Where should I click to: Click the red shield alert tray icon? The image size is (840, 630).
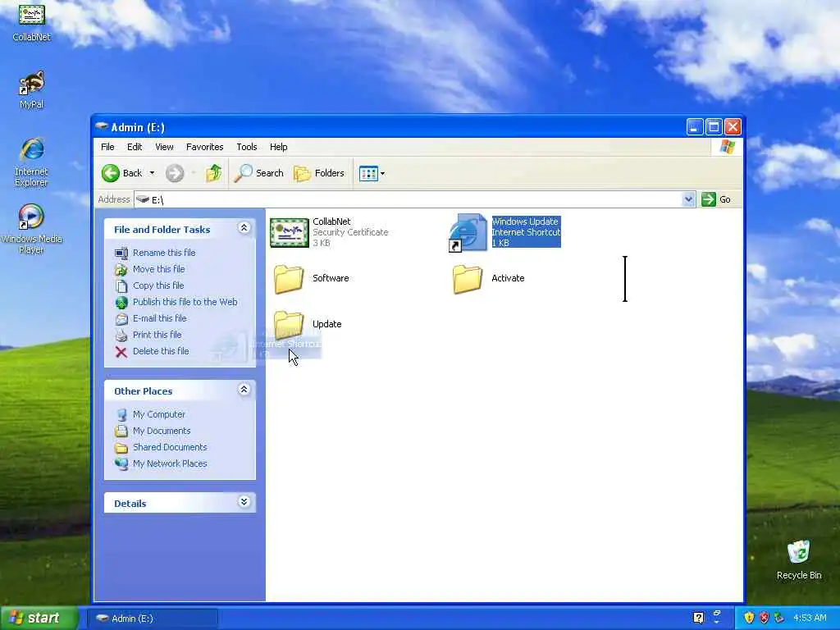764,619
